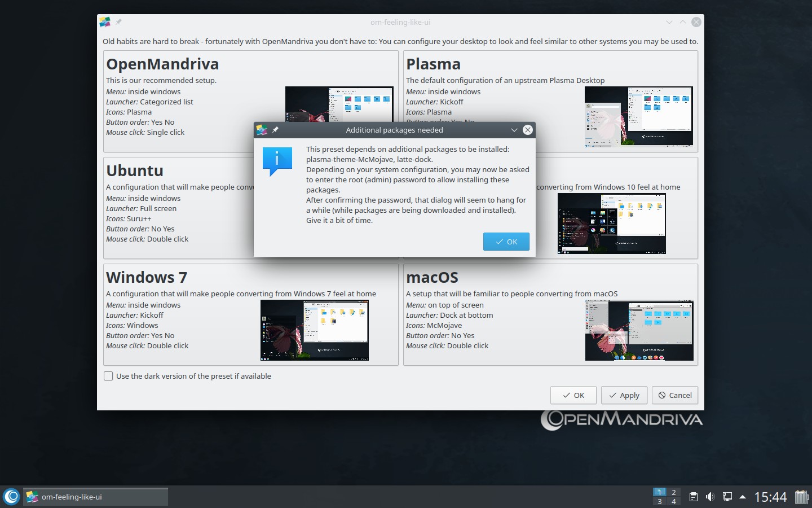Click the macOS preset preview thumbnail
Viewport: 812px width, 508px height.
639,330
